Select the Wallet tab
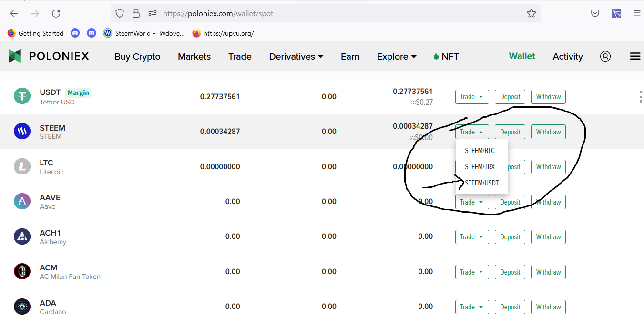The image size is (644, 318). 522,56
